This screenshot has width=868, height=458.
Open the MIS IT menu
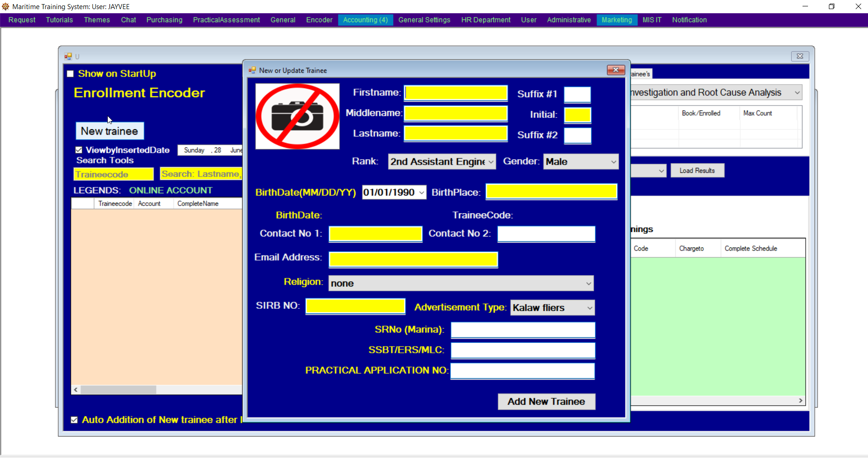(x=652, y=20)
